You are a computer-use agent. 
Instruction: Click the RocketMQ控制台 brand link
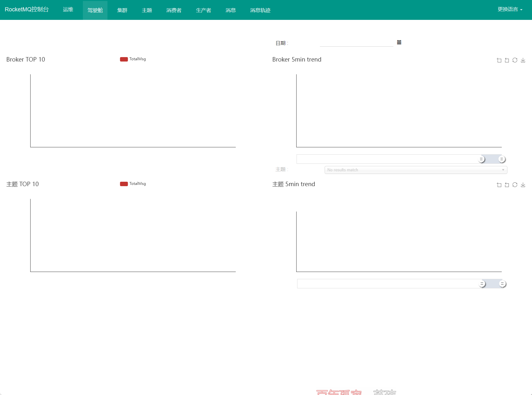click(27, 9)
